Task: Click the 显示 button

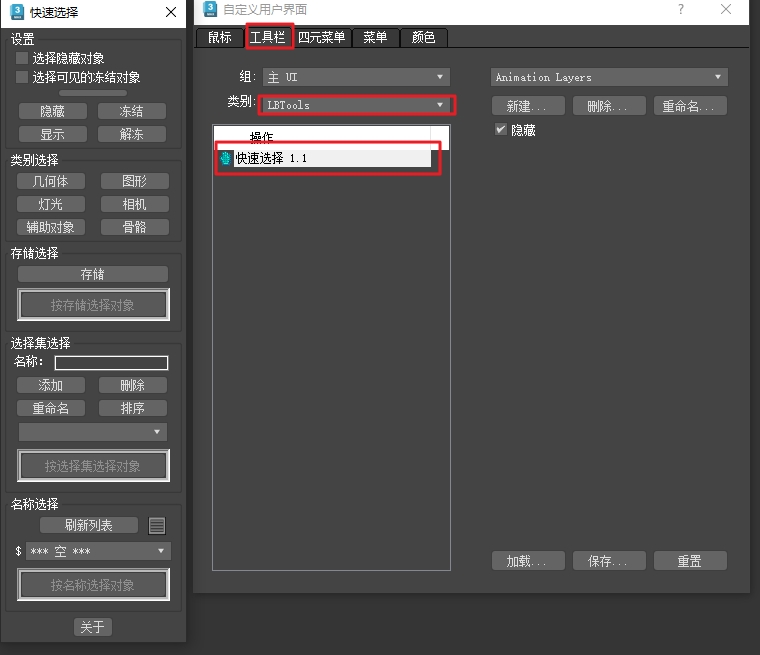Action: (52, 134)
